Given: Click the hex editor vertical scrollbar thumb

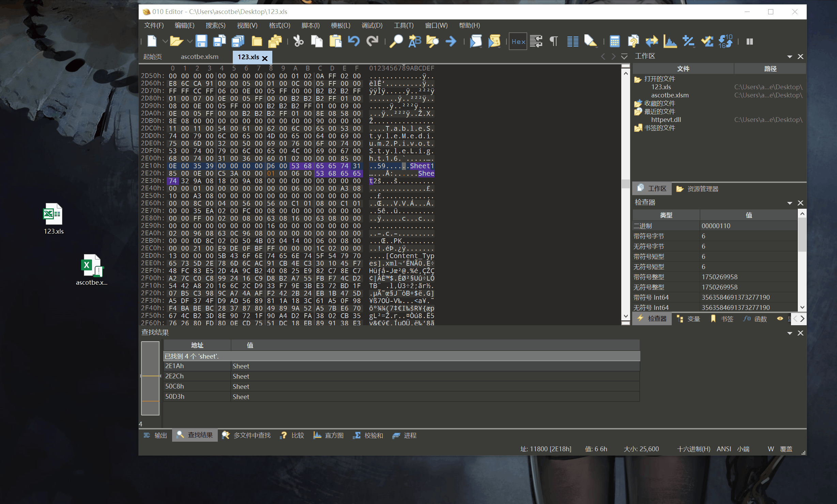Looking at the screenshot, I should (625, 184).
